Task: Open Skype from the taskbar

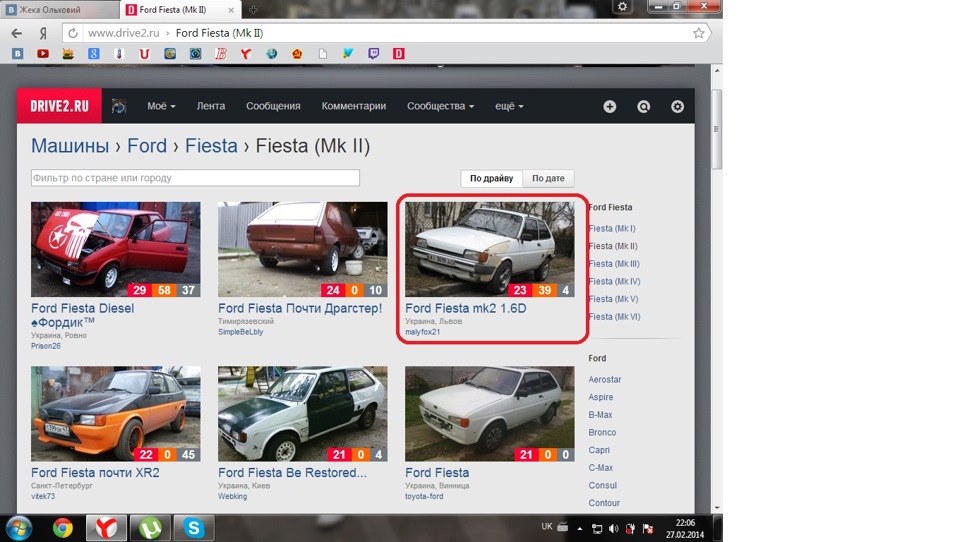Action: click(193, 528)
